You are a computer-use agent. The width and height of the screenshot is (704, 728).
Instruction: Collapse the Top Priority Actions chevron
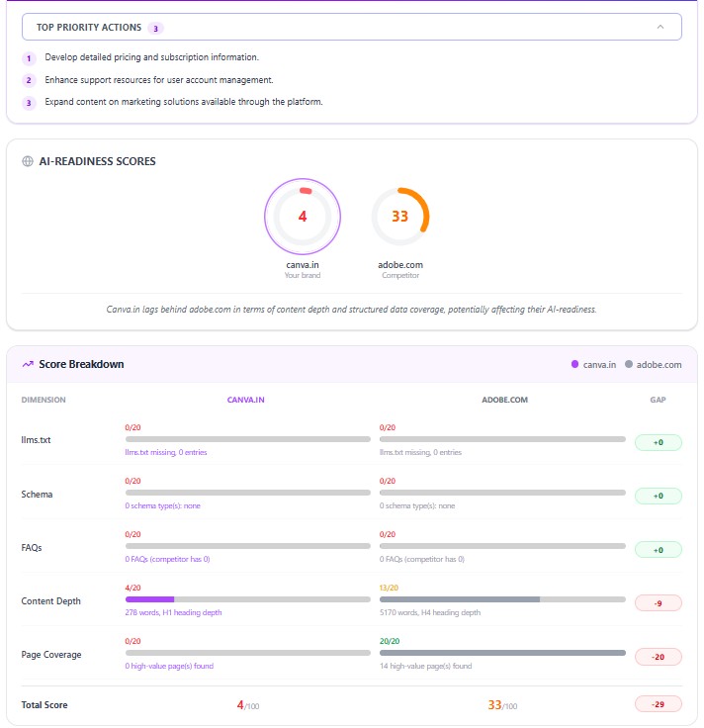point(660,27)
